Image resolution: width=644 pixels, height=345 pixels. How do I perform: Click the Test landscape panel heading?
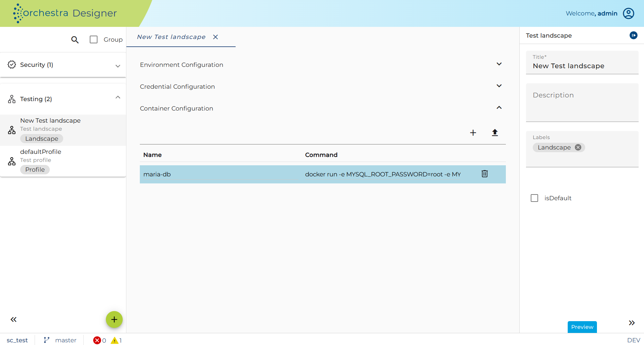(x=549, y=36)
